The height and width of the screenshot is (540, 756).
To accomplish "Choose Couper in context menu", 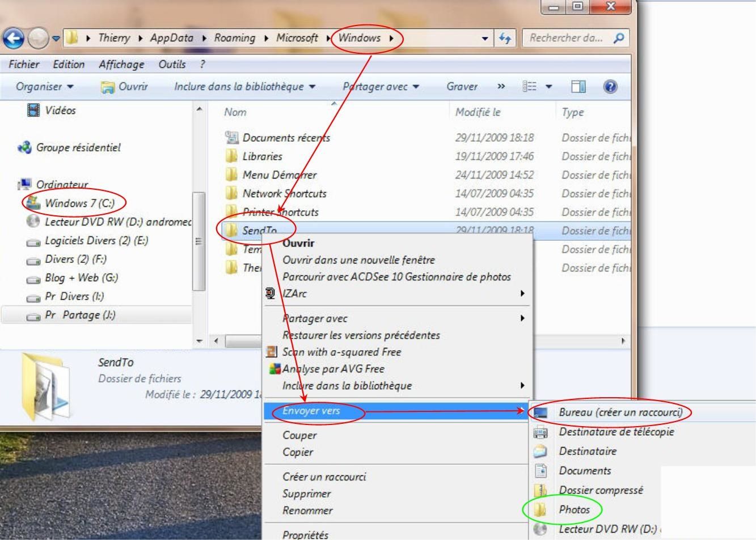I will [x=299, y=435].
